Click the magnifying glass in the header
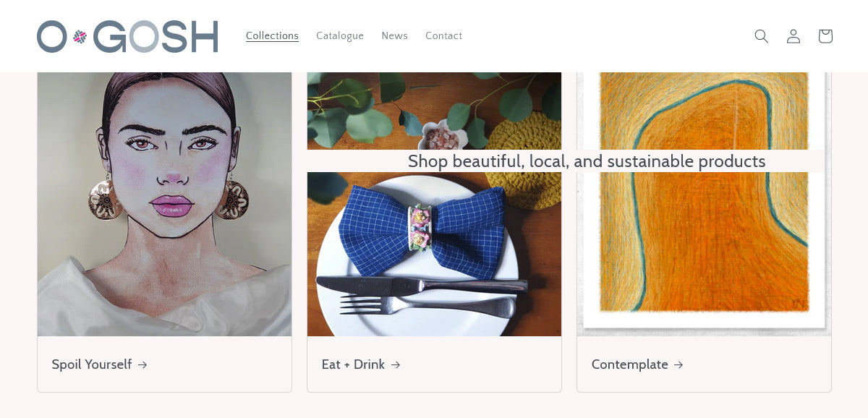 [x=761, y=35]
